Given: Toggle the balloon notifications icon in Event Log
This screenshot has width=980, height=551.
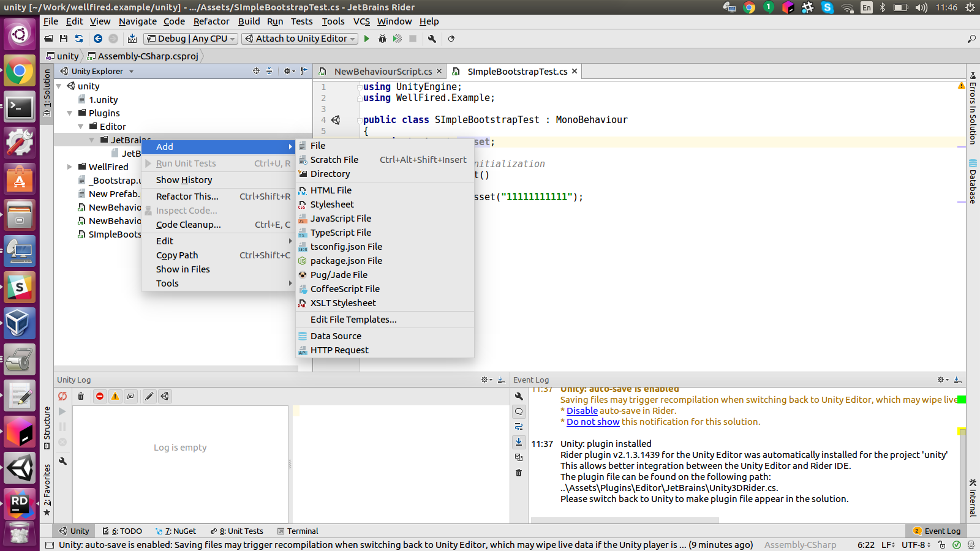Looking at the screenshot, I should 519,411.
